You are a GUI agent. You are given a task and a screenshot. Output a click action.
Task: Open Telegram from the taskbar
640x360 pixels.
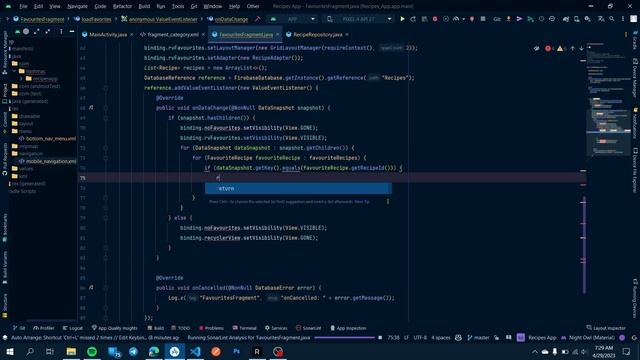(133, 351)
